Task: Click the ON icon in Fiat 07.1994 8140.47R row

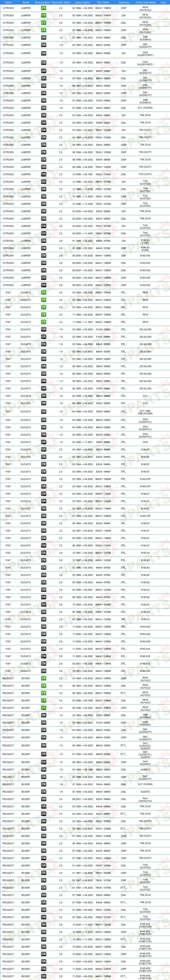Action: coord(43,516)
